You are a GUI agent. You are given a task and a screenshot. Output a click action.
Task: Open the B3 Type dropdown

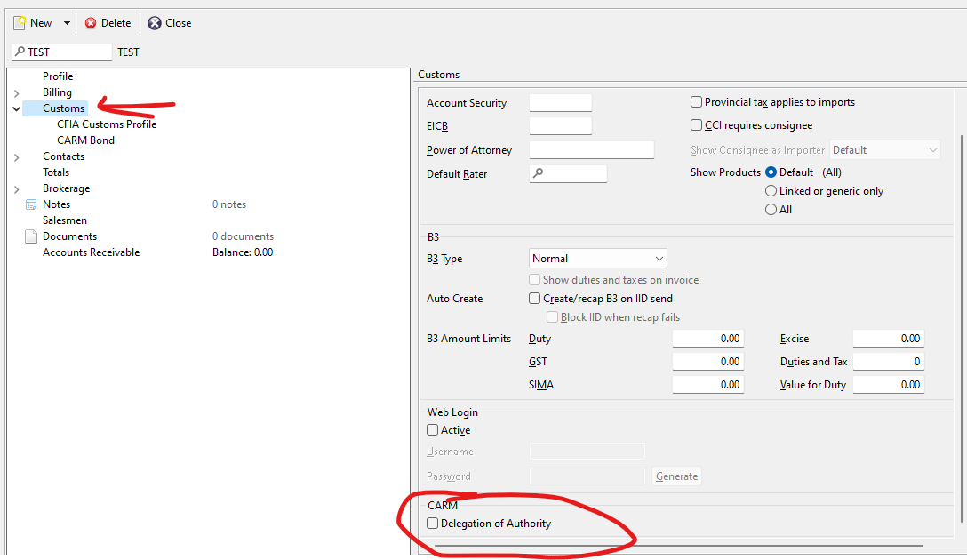tap(658, 258)
